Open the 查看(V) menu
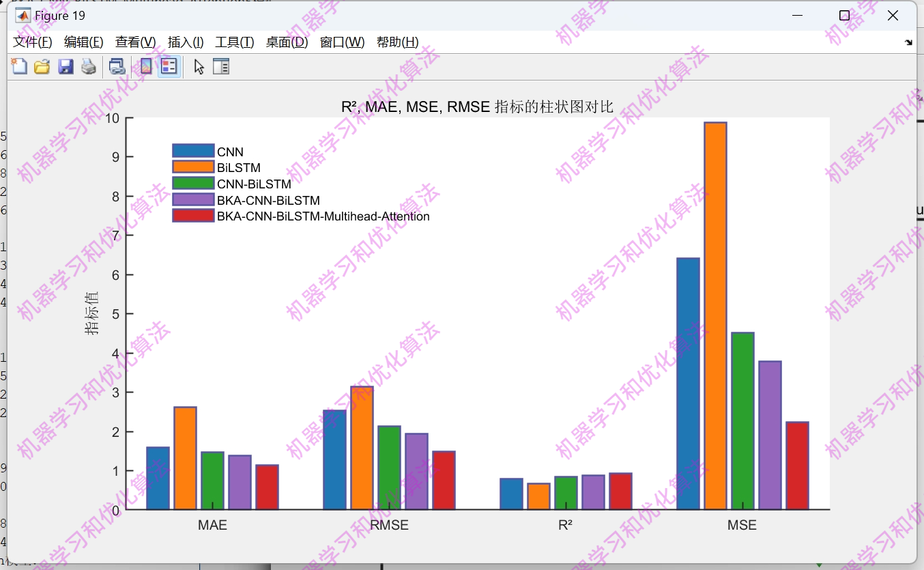The height and width of the screenshot is (570, 924). tap(135, 42)
